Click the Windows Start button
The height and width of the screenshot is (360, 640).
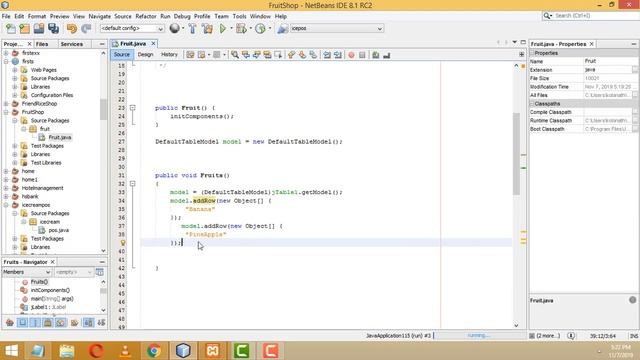(x=11, y=351)
